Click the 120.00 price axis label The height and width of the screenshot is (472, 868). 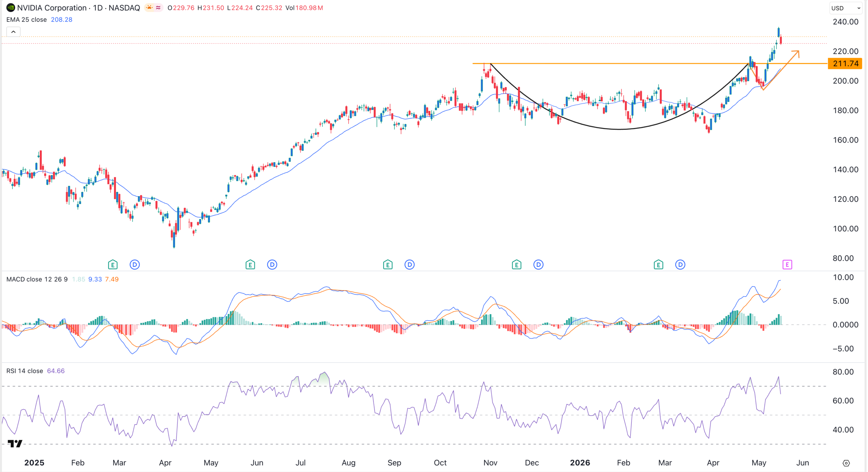pyautogui.click(x=846, y=199)
